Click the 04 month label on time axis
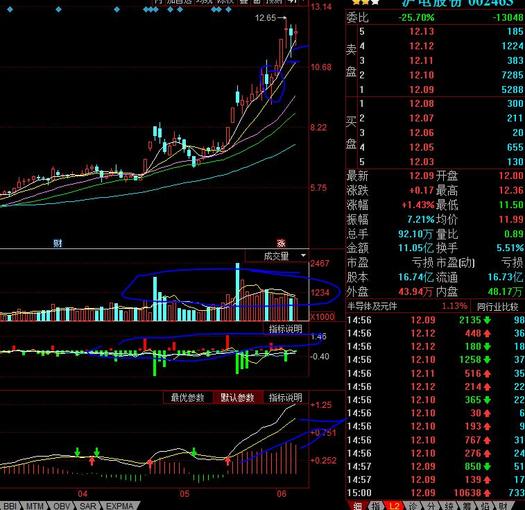The width and height of the screenshot is (525, 510). (83, 494)
